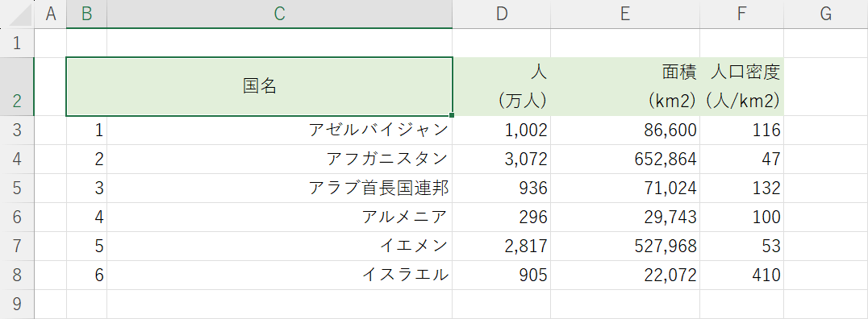Select row 6 header
This screenshot has width=868, height=319.
(17, 217)
